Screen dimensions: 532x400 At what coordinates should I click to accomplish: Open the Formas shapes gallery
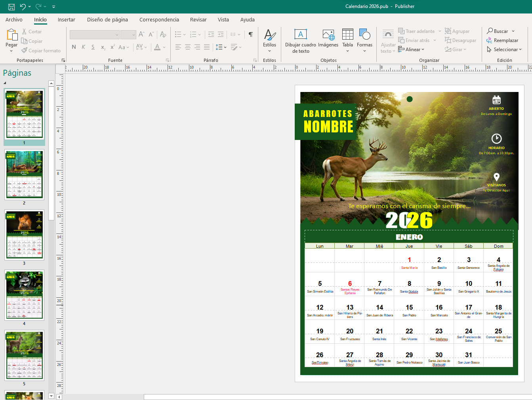[364, 39]
